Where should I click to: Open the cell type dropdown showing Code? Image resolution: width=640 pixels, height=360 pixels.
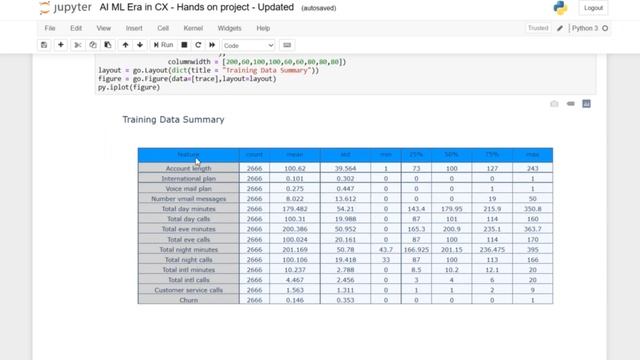click(x=248, y=45)
